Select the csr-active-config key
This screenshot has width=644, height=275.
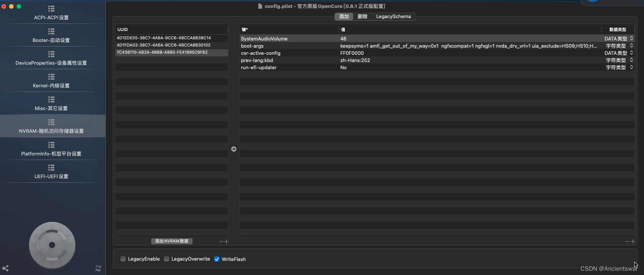261,53
